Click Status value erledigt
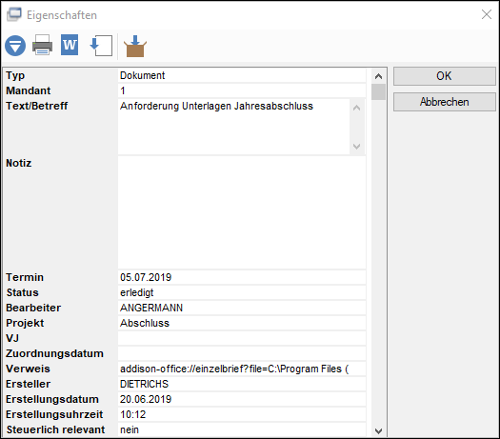The image size is (500, 439). pos(242,293)
